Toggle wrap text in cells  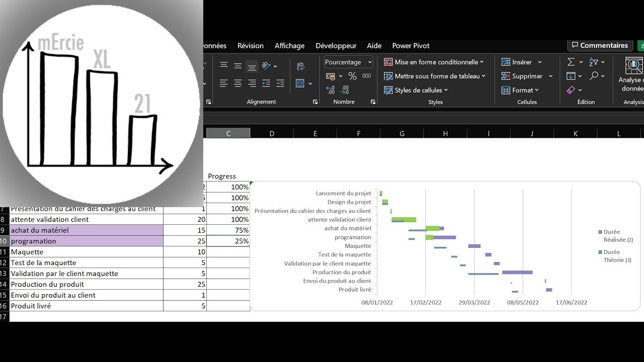pos(300,66)
